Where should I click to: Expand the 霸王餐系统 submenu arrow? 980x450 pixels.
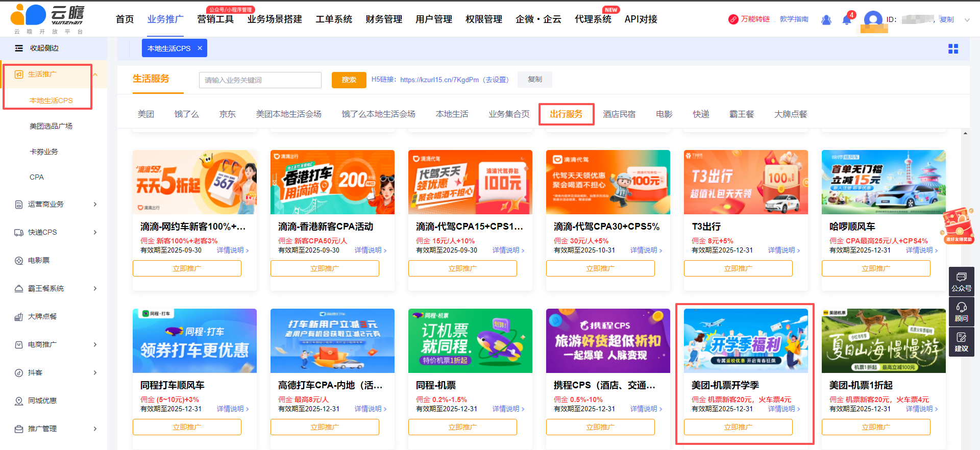95,288
